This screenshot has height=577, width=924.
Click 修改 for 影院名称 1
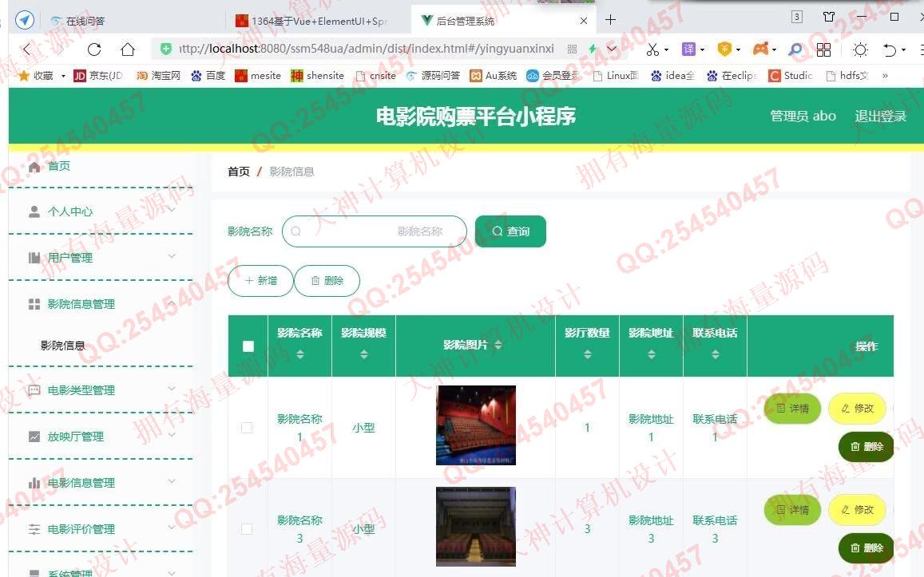(x=857, y=408)
